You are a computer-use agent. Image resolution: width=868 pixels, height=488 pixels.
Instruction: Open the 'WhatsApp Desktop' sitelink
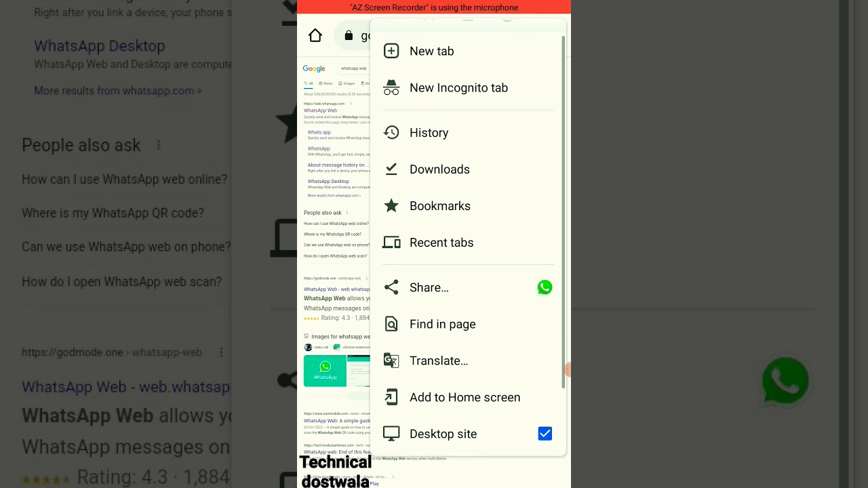328,181
